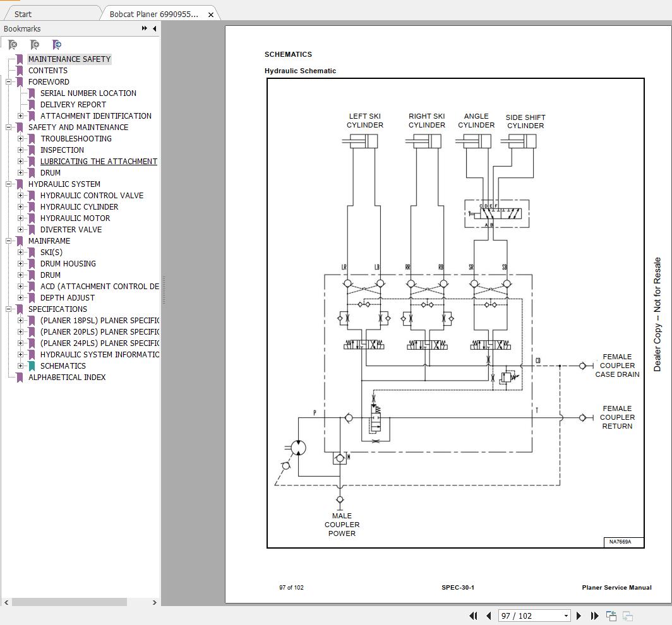
Task: Expand the SCHEMATICS bookmark node
Action: 21,366
